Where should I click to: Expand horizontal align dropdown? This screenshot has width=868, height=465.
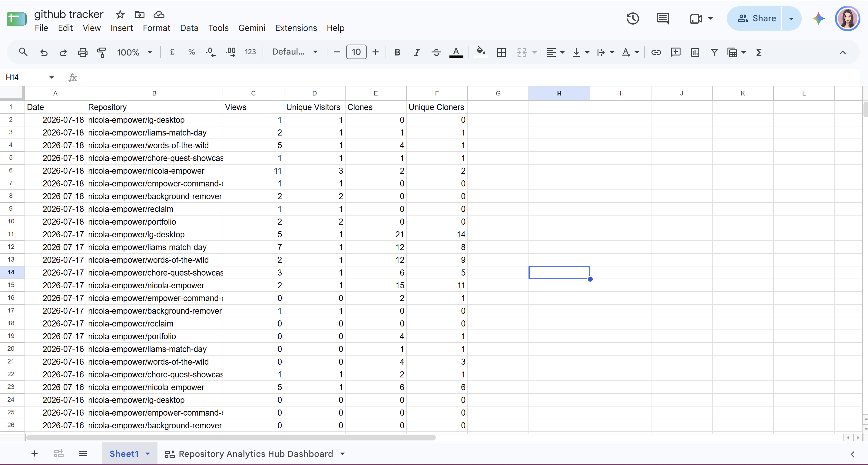tap(562, 53)
